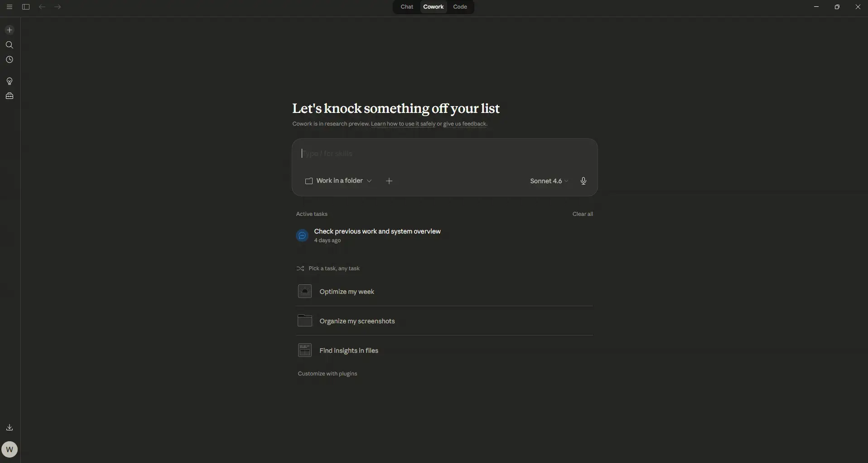This screenshot has width=868, height=463.
Task: Toggle the hamburger menu
Action: point(10,7)
